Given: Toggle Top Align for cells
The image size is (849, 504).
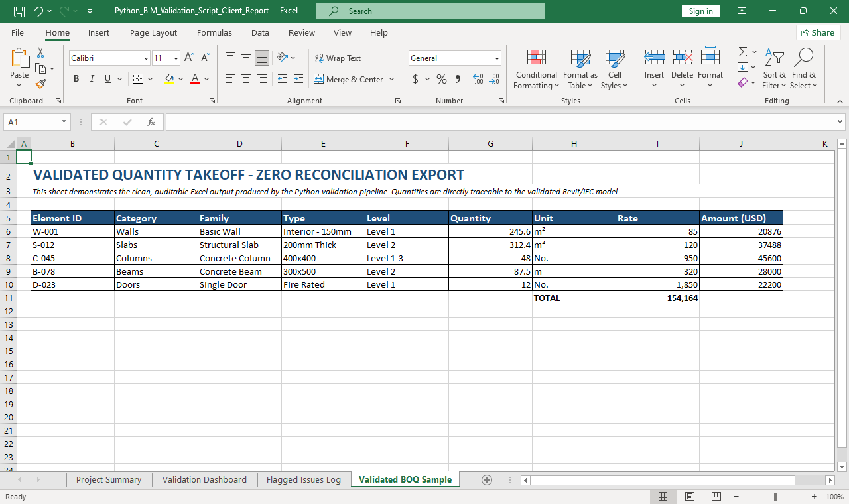Looking at the screenshot, I should pyautogui.click(x=230, y=58).
